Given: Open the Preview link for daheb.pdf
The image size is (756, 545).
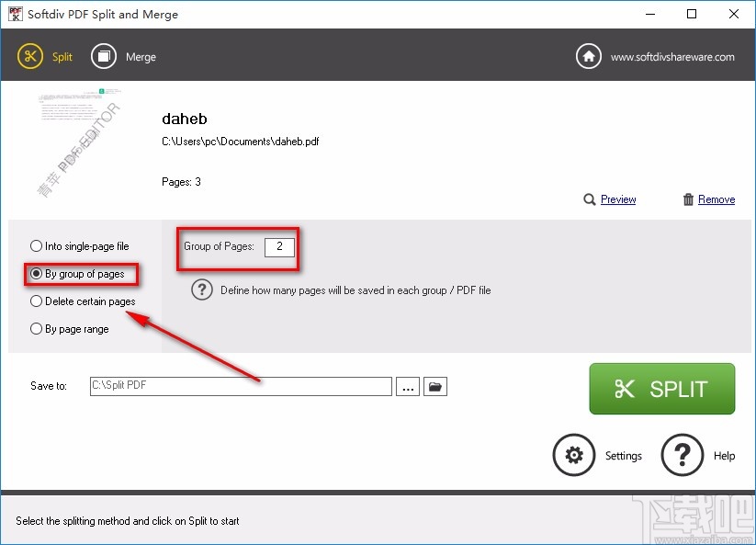Looking at the screenshot, I should click(617, 199).
